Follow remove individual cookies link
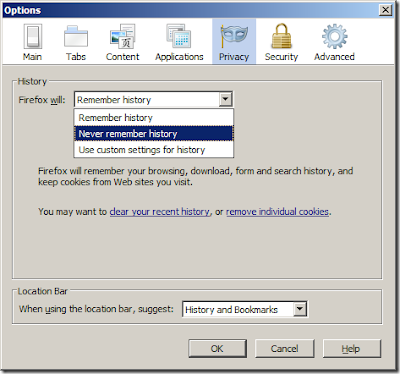 pyautogui.click(x=277, y=212)
